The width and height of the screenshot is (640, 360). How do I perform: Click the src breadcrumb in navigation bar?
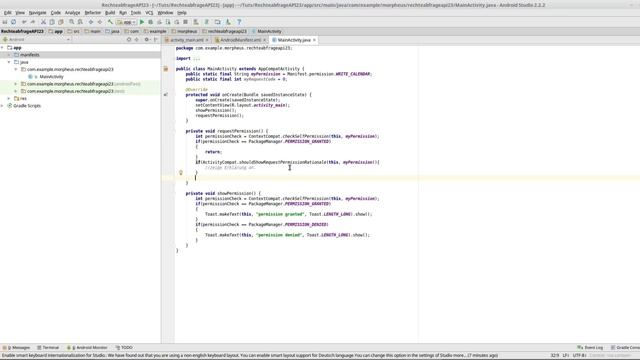74,31
